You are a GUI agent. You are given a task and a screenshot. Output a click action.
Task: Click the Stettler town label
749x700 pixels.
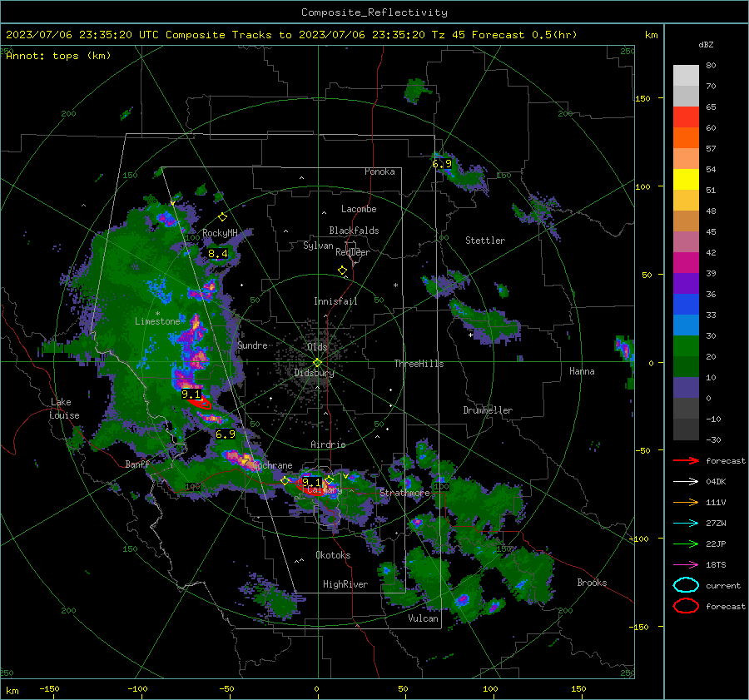(485, 241)
